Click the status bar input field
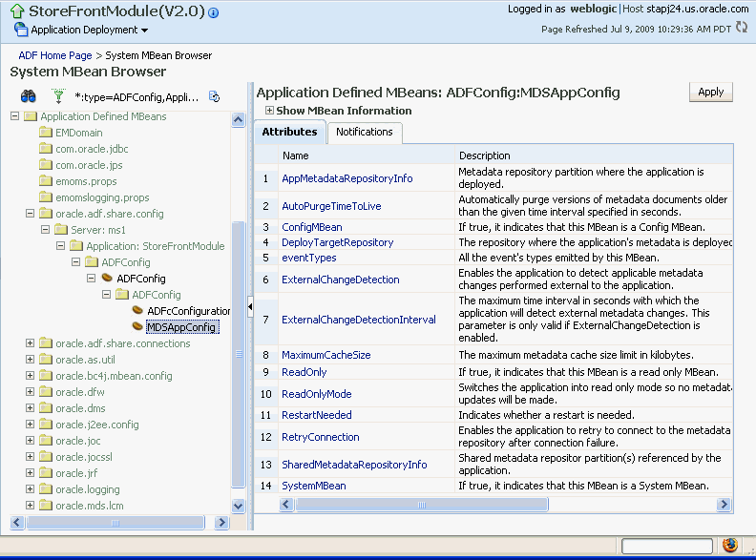Viewport: 756px width, 560px height. 667,546
